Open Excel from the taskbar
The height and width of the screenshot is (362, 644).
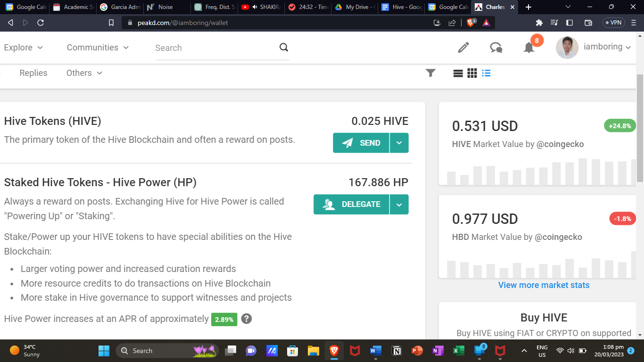pos(459,351)
